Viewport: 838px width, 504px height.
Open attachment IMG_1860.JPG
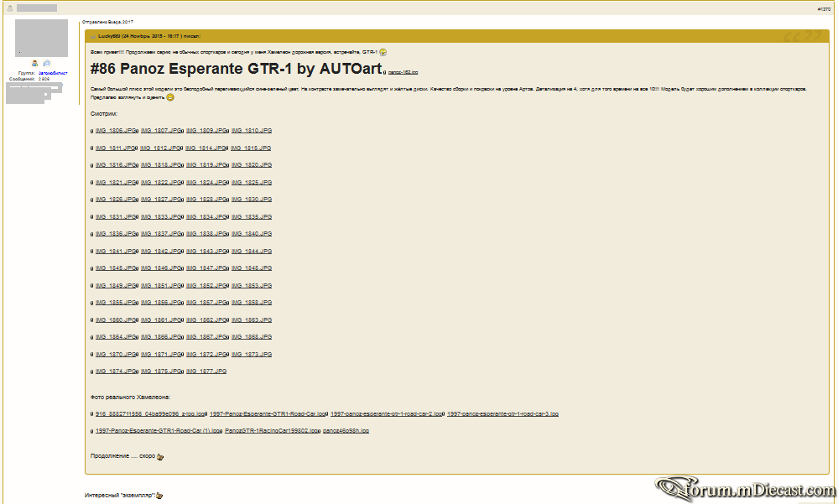[x=116, y=320]
